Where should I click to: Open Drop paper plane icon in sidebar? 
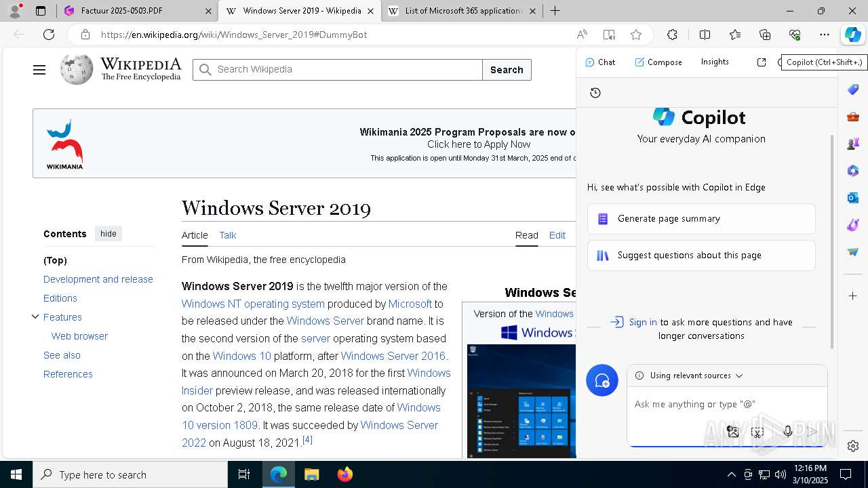853,252
